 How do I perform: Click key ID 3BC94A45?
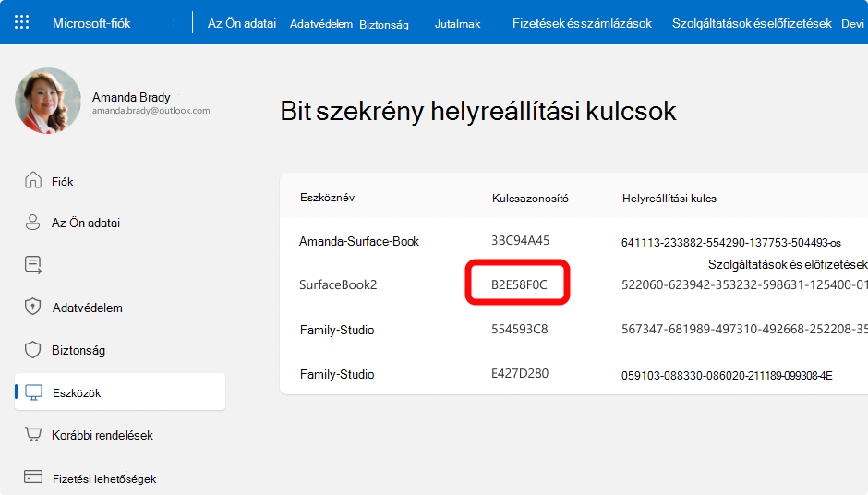(x=521, y=240)
